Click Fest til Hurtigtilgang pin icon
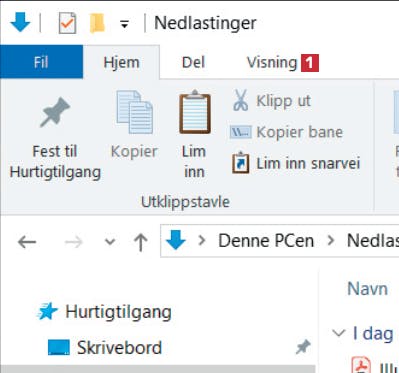Screen dimensions: 399x373 [x=55, y=112]
